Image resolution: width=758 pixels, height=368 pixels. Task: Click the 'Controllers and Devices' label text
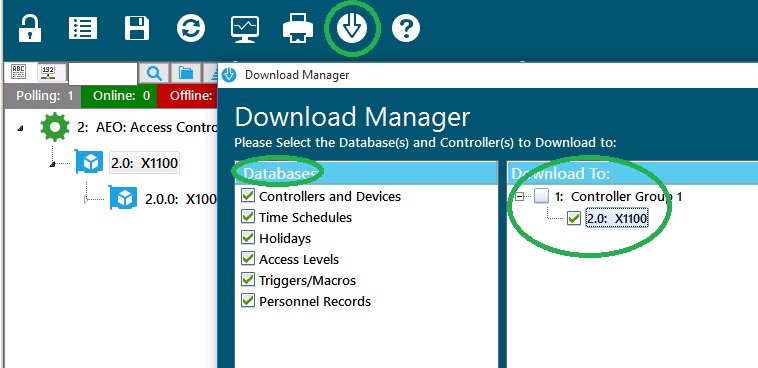330,196
